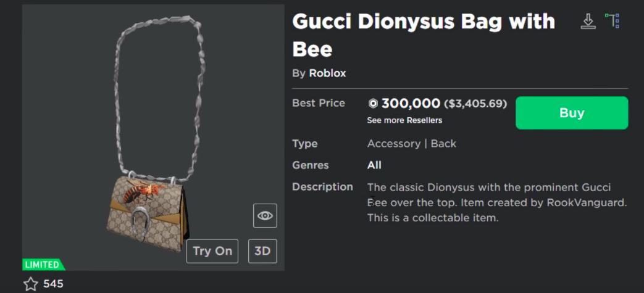The height and width of the screenshot is (293, 644).
Task: Toggle the eye preview icon on the item image
Action: point(265,215)
